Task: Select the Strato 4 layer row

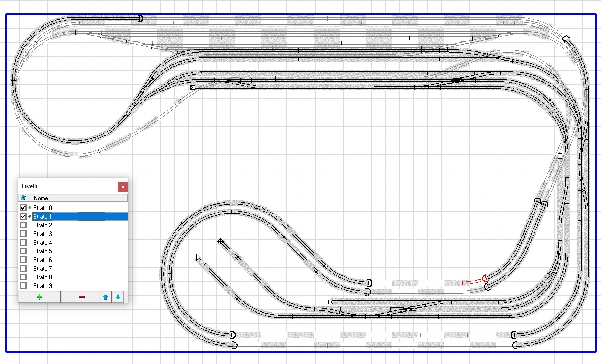Action: (x=43, y=243)
